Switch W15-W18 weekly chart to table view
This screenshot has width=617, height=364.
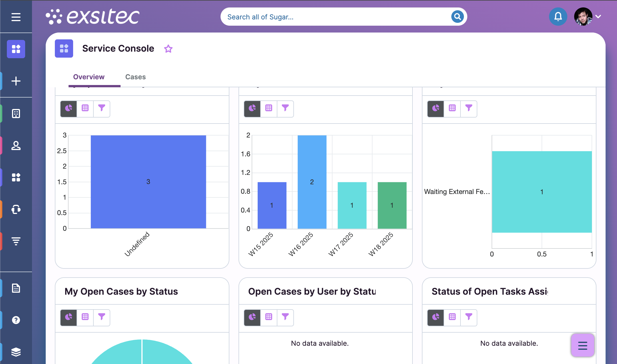click(269, 108)
